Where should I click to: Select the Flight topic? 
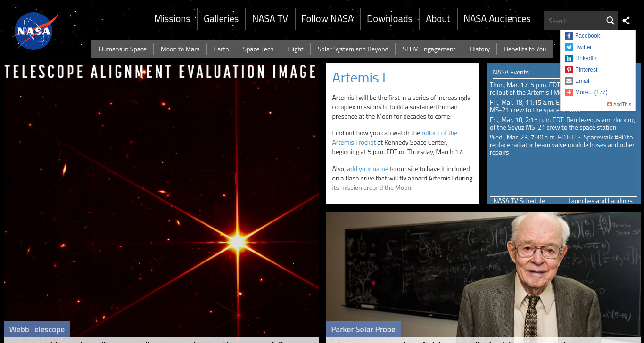tap(296, 49)
